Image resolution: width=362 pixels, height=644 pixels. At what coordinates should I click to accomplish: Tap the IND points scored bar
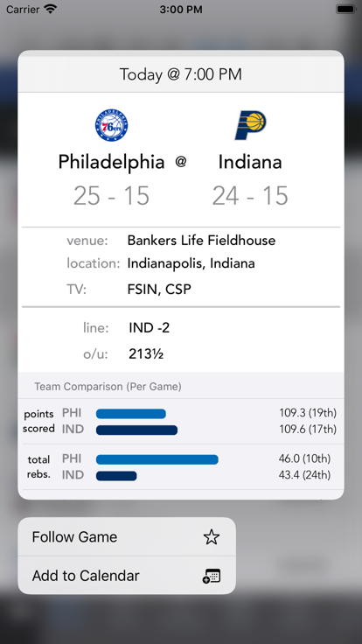(x=136, y=430)
